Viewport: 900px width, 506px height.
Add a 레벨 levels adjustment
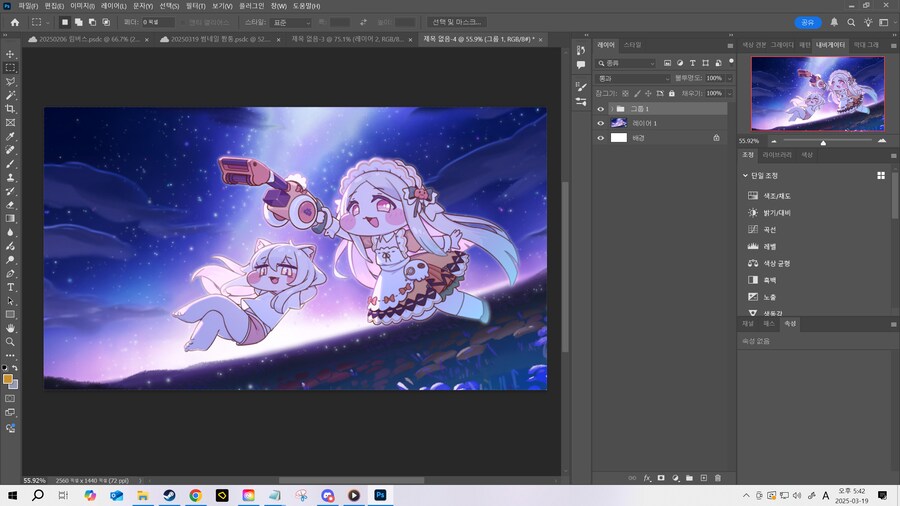pos(762,246)
